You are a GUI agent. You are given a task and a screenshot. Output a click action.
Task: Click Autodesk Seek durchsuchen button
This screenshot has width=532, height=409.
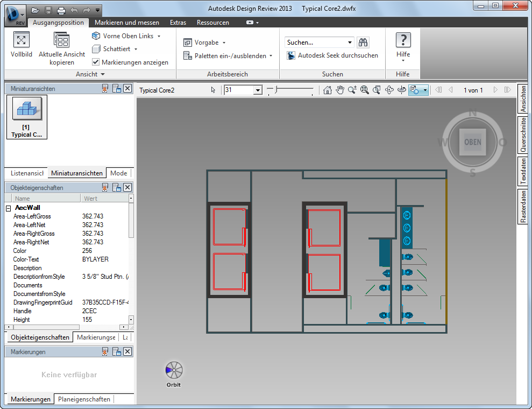click(332, 55)
